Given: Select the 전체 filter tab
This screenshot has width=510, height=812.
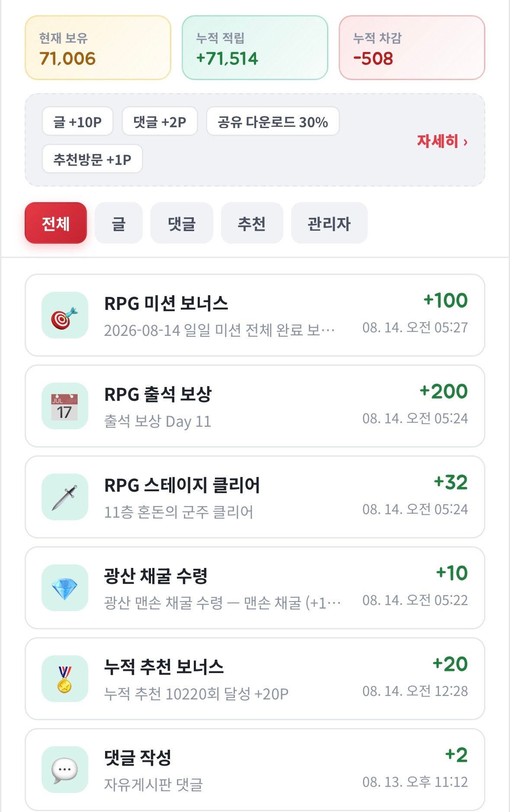Looking at the screenshot, I should point(56,223).
